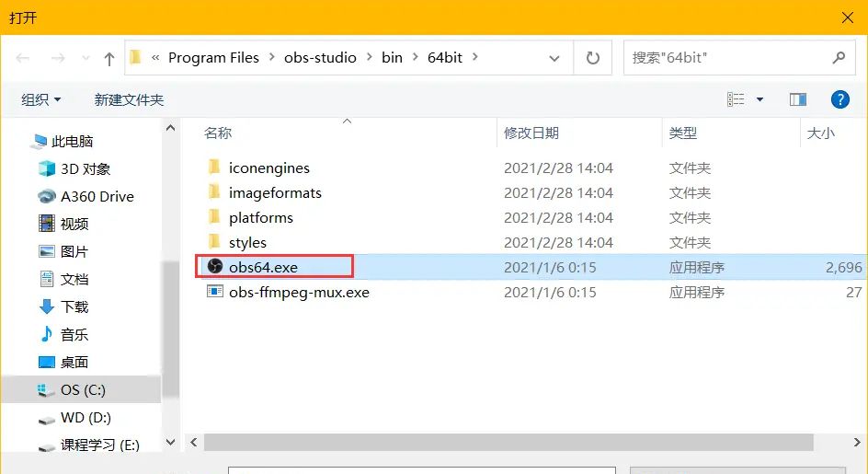Viewport: 868px width, 474px height.
Task: Click the iconengines folder icon
Action: tap(214, 167)
